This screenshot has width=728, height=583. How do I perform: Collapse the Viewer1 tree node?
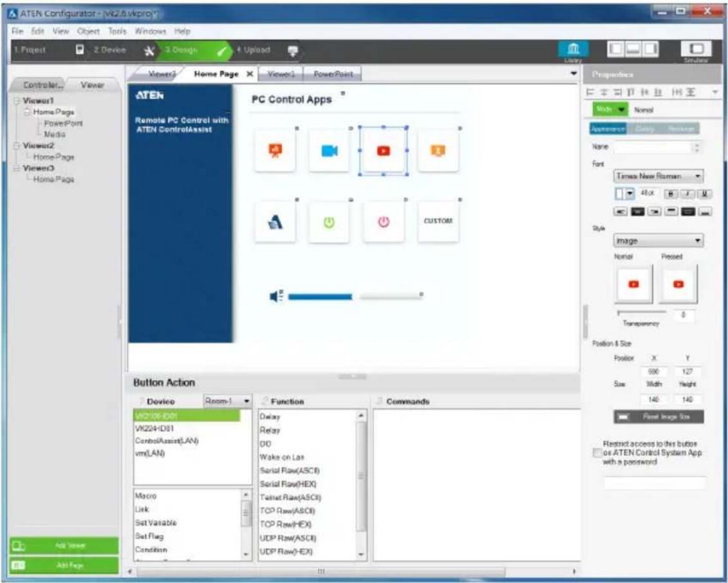click(17, 101)
